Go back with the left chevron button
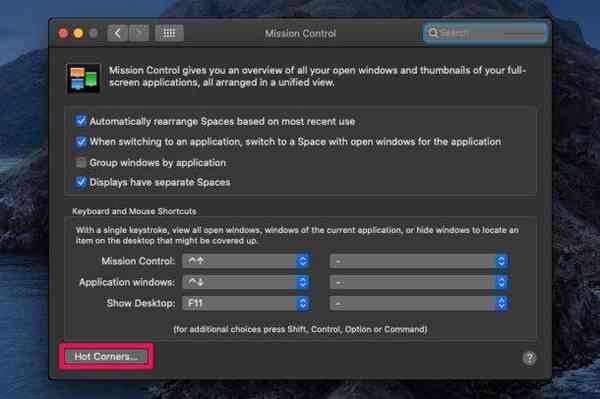This screenshot has height=399, width=600. tap(117, 33)
